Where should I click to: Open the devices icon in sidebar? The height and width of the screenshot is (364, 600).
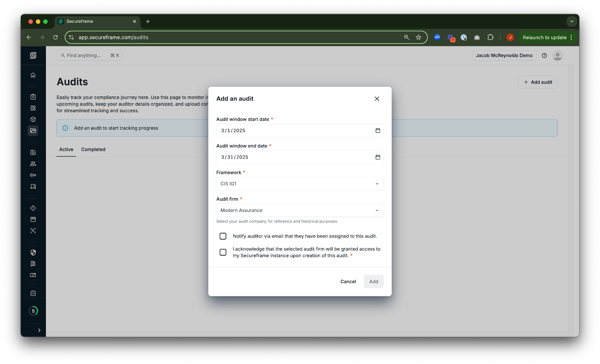point(33,186)
